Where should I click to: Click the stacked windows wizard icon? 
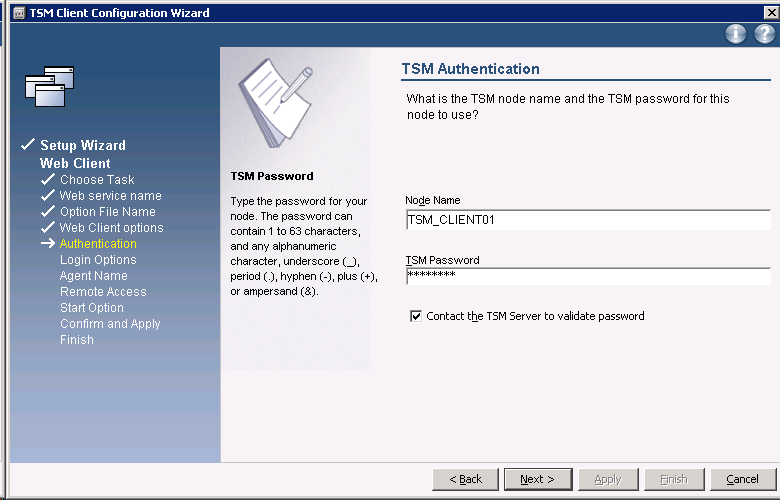click(50, 87)
